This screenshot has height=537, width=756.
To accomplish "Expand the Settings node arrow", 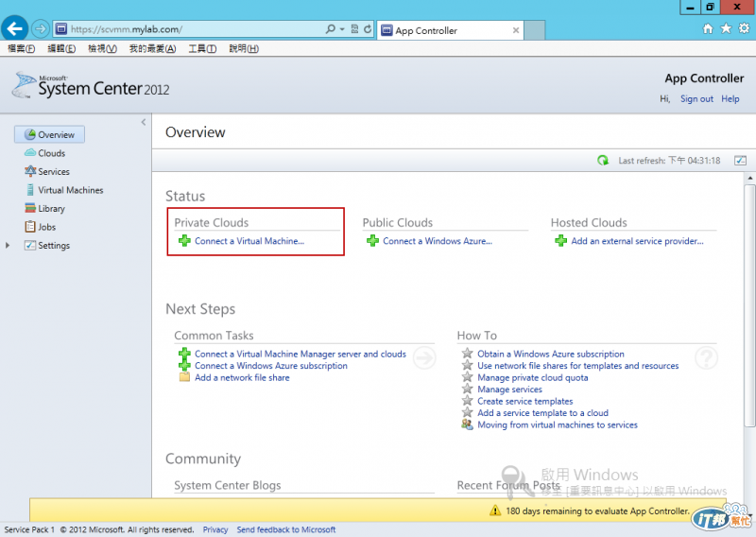I will 8,245.
